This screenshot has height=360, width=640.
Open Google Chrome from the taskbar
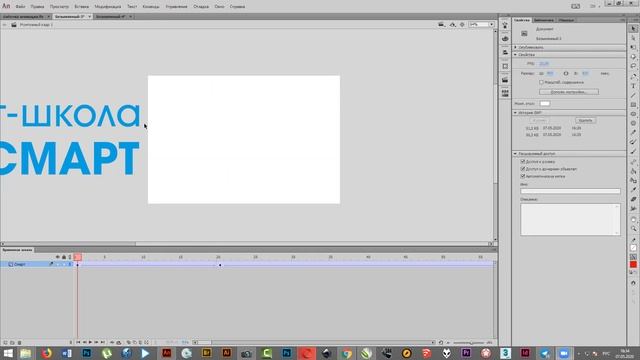coord(347,353)
